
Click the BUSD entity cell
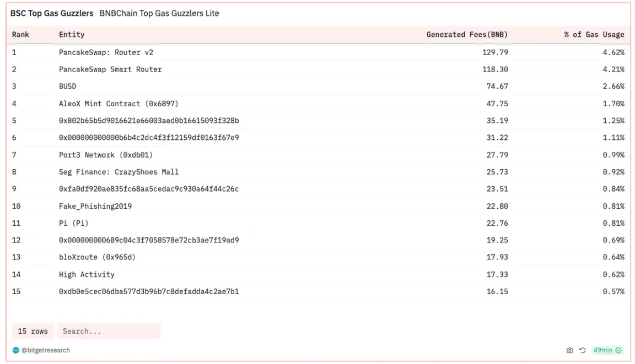tap(67, 86)
